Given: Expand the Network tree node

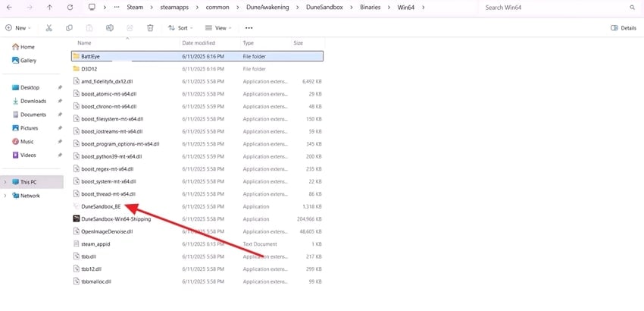Looking at the screenshot, I should (5, 196).
